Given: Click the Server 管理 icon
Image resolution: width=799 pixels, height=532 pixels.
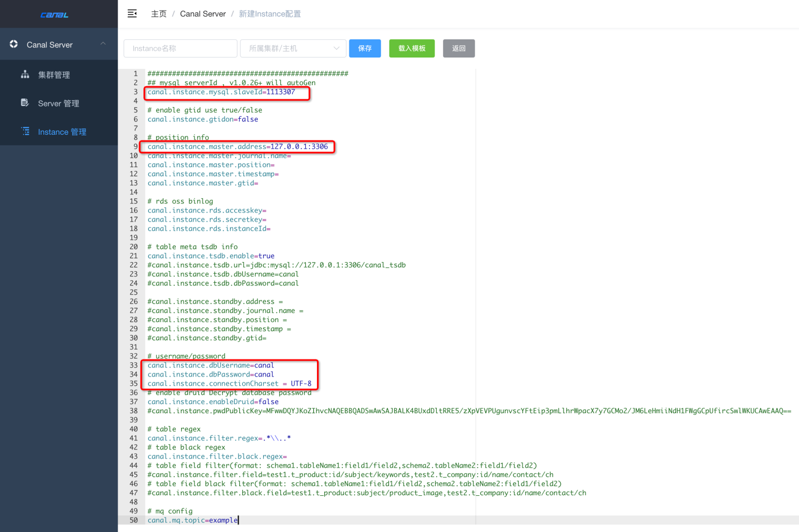Looking at the screenshot, I should [25, 103].
